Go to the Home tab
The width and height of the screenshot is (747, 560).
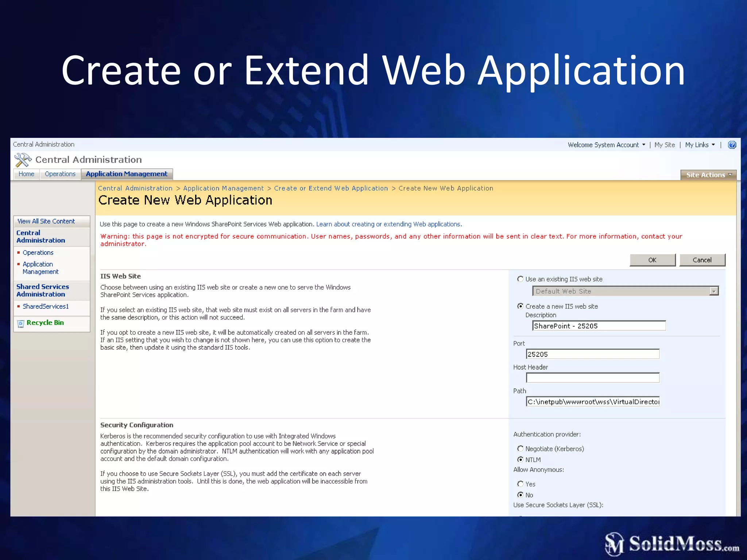pos(26,174)
